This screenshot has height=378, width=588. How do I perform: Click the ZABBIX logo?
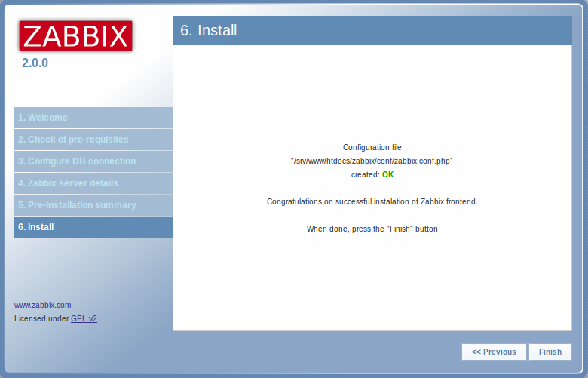tap(75, 35)
